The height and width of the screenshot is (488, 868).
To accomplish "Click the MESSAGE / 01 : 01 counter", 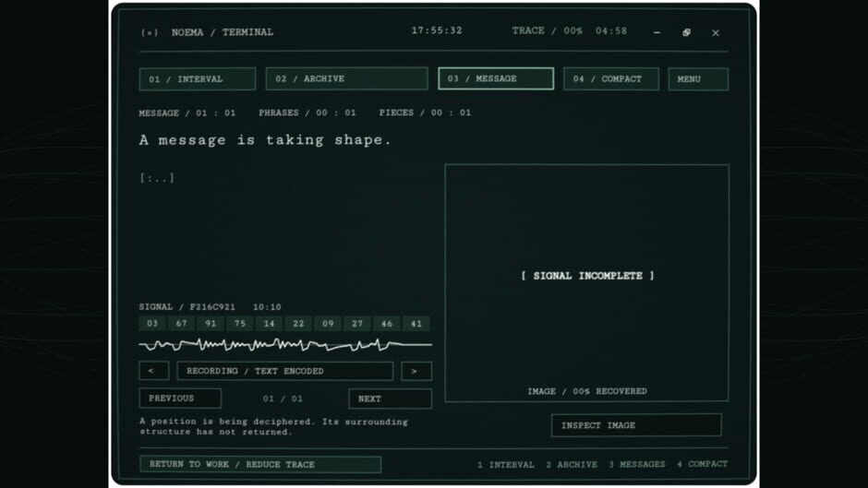I will (187, 113).
